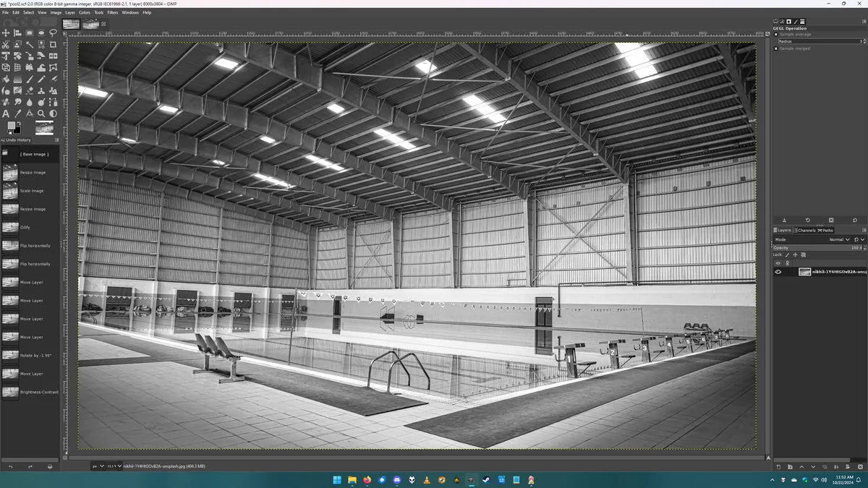The height and width of the screenshot is (488, 868).
Task: Switch to the Channels tab
Action: (805, 230)
